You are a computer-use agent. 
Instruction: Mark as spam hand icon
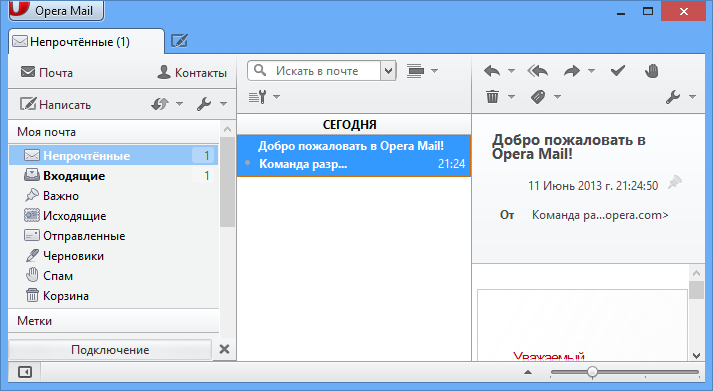tap(652, 71)
